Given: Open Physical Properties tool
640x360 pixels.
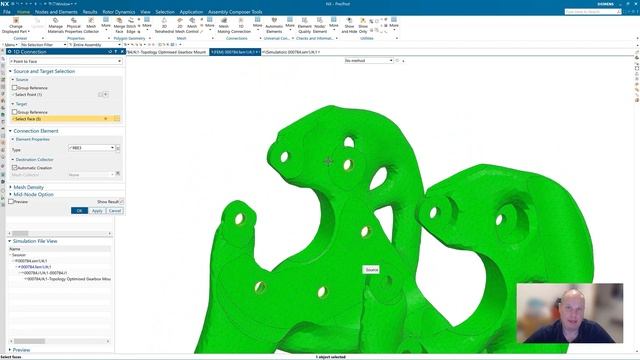Looking at the screenshot, I should tap(73, 25).
